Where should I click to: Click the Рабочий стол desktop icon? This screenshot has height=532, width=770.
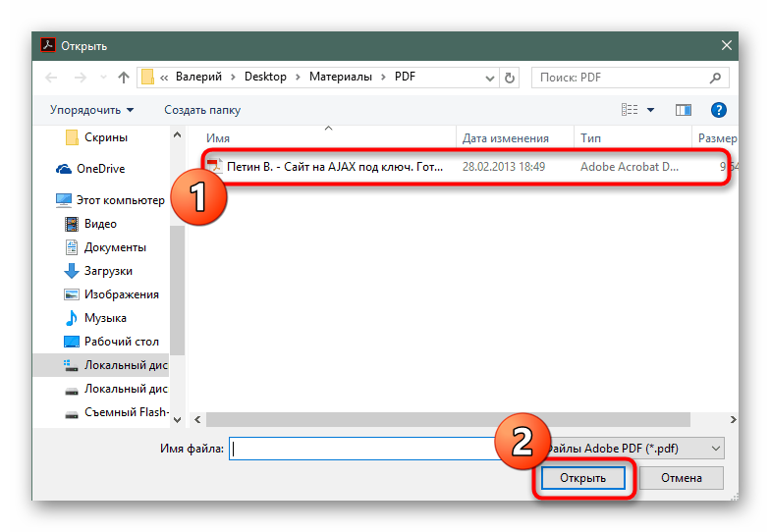point(71,342)
